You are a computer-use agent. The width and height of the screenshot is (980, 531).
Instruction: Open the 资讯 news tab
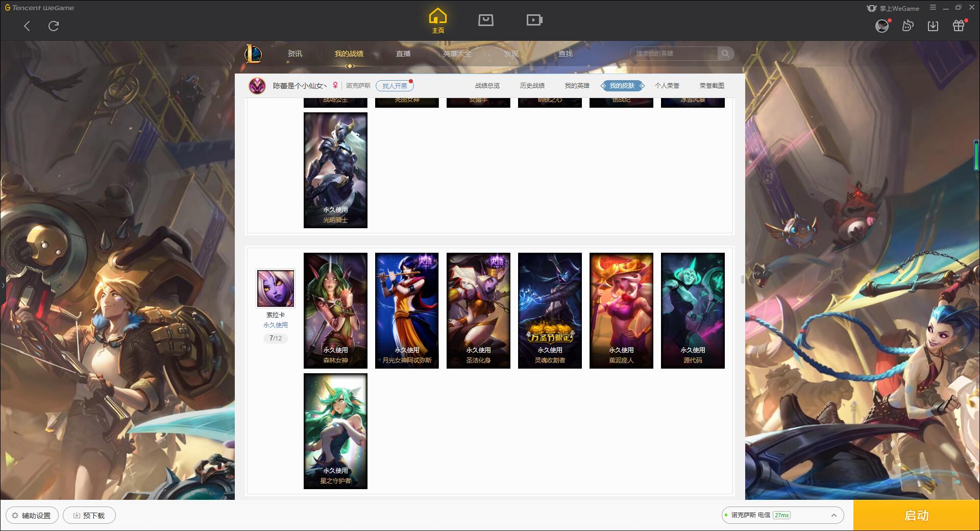295,54
